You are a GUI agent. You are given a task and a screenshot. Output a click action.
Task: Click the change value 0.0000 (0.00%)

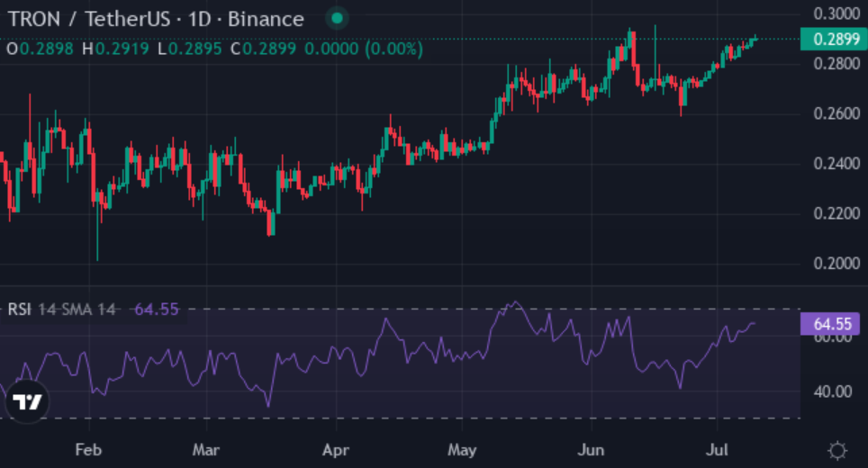[x=364, y=49]
